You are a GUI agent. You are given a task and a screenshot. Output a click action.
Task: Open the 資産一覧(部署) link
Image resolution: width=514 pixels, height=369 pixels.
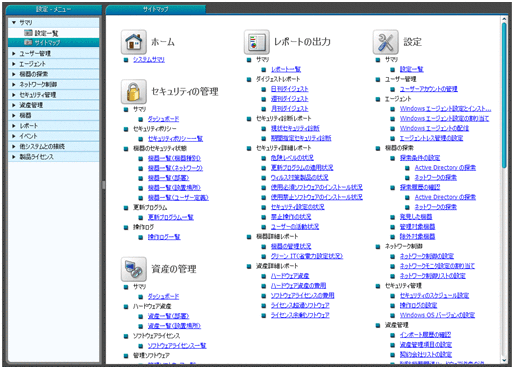point(168,316)
